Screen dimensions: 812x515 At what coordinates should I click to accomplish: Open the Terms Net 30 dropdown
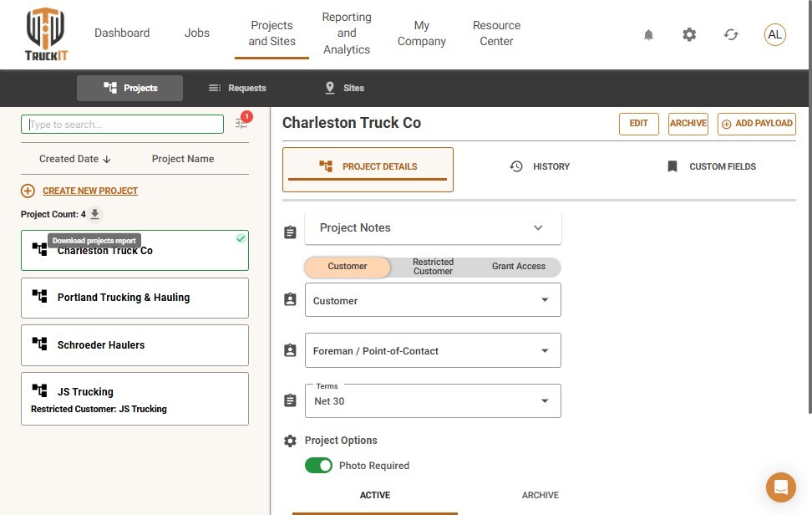pyautogui.click(x=433, y=401)
